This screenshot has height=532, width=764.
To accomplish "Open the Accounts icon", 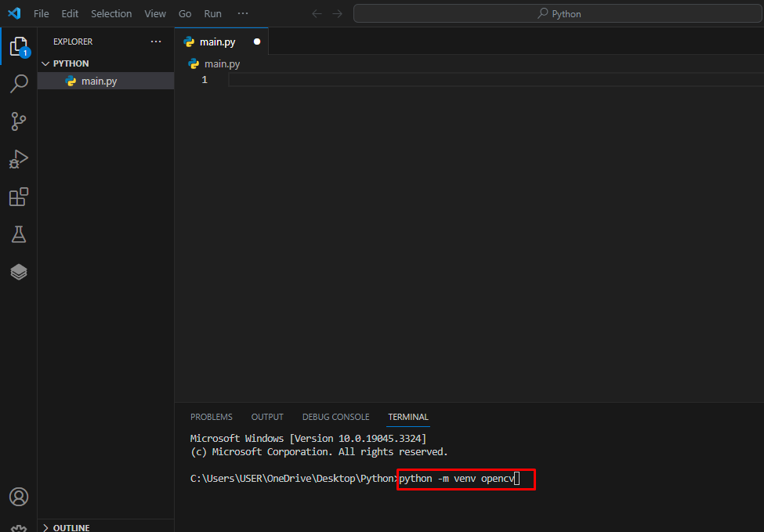I will (19, 497).
